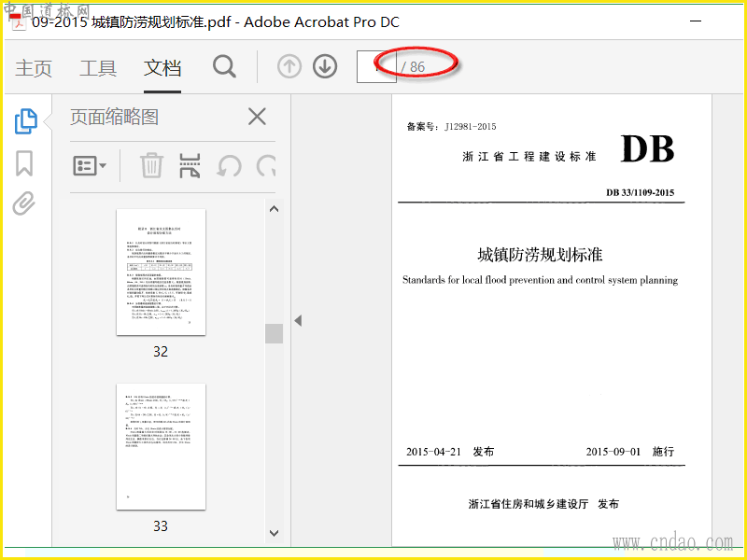This screenshot has height=560, width=747.
Task: Click the 浙江省工程建设标准 heading
Action: click(x=529, y=157)
